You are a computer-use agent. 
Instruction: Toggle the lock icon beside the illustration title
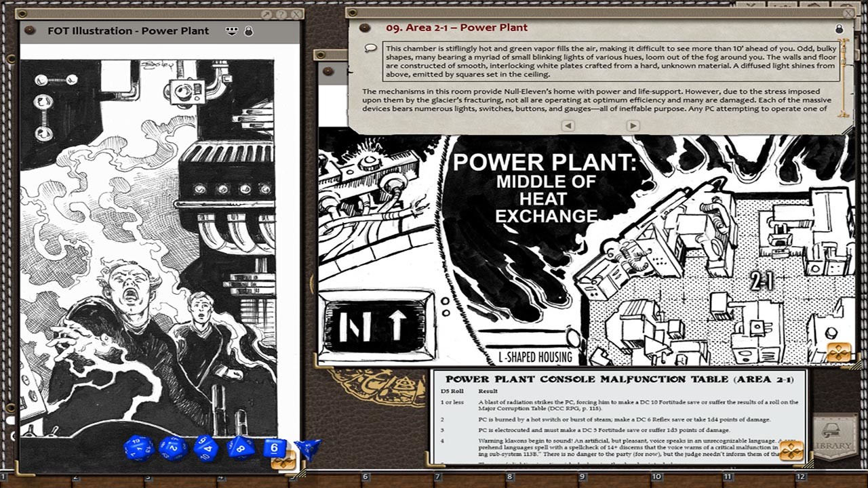tap(248, 30)
